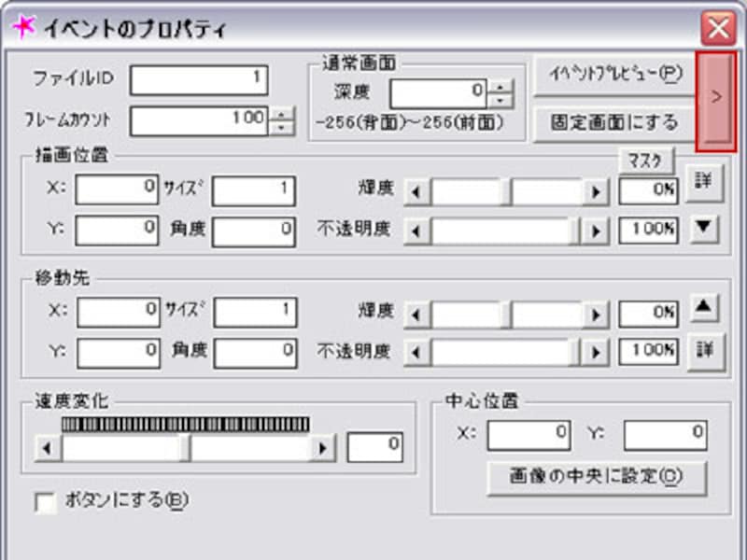Click 移動先 輝度 percentage field
Screen dimensions: 747x560
point(648,314)
